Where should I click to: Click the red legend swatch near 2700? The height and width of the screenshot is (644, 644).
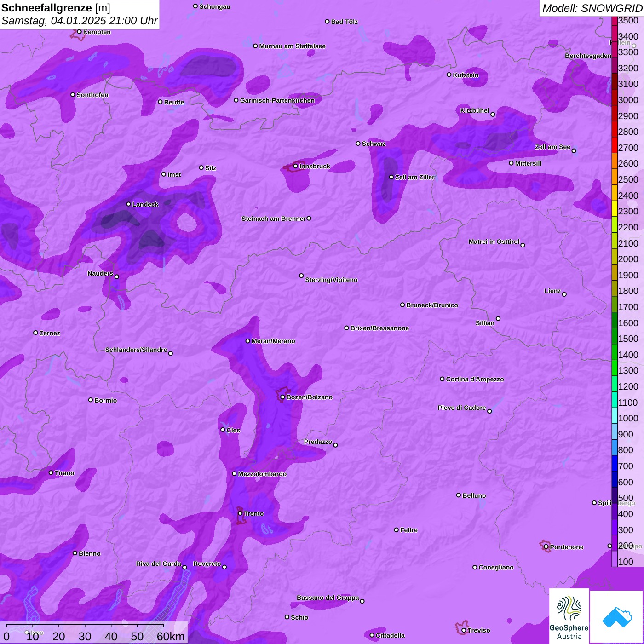[615, 145]
